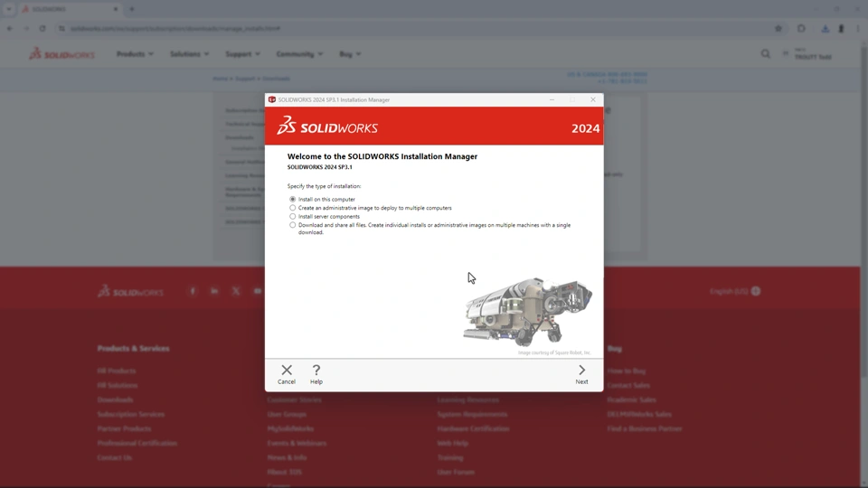Open How to Buy footer link

[x=626, y=371]
